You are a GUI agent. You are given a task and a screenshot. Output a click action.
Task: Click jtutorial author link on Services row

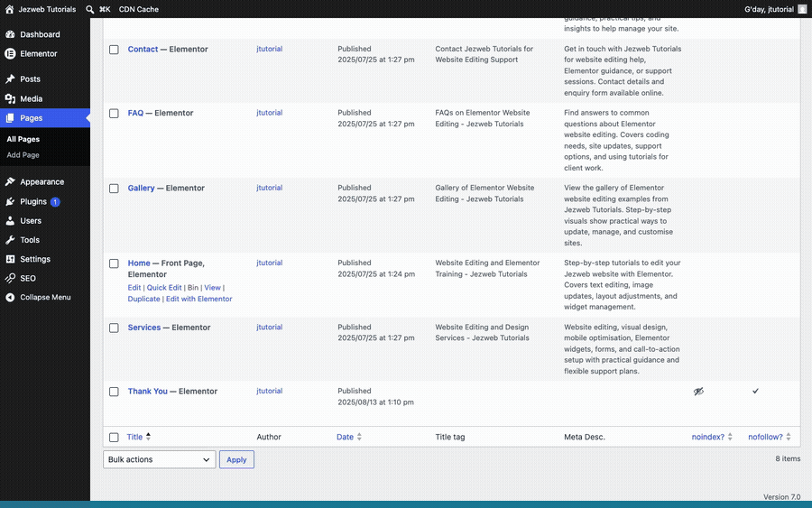tap(269, 327)
